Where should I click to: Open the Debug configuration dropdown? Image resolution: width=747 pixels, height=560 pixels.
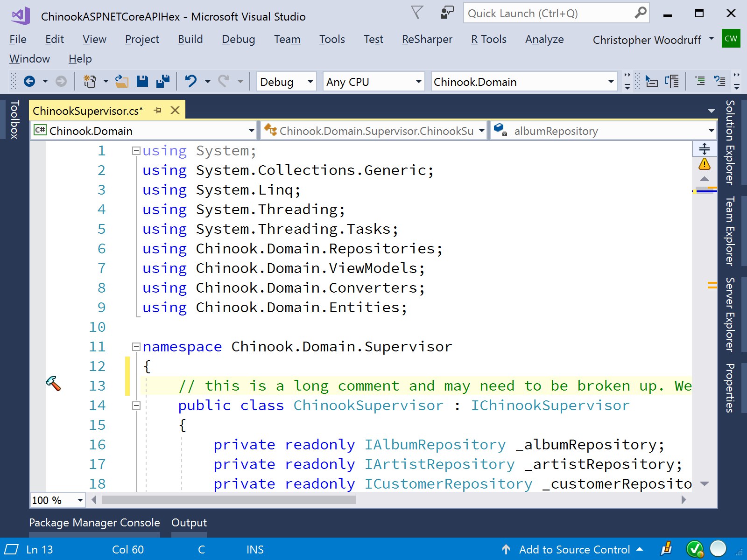(x=286, y=82)
